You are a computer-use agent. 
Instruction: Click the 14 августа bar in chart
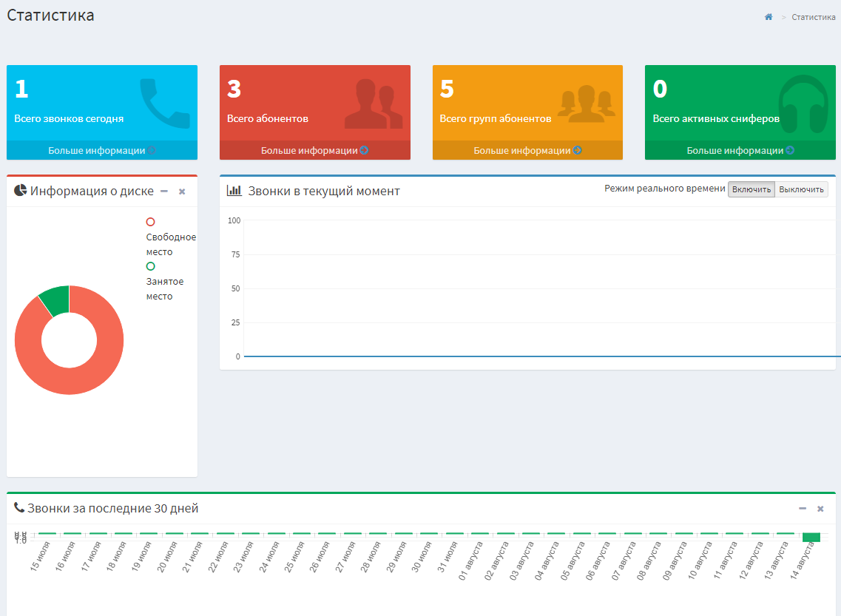[x=811, y=538]
